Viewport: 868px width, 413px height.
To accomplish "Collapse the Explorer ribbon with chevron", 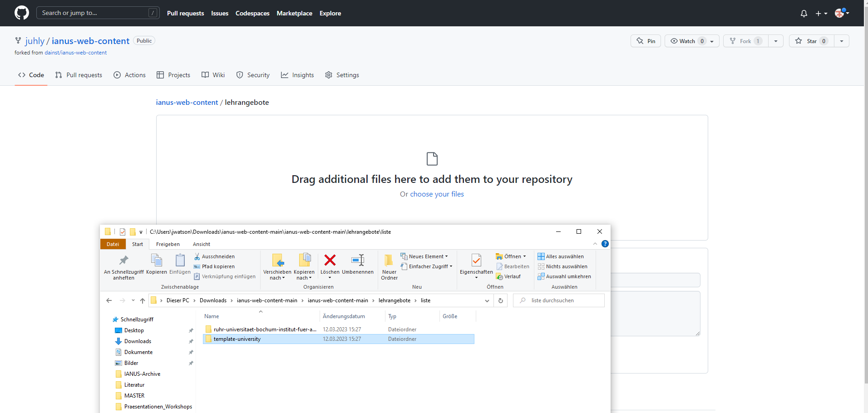I will click(x=595, y=244).
